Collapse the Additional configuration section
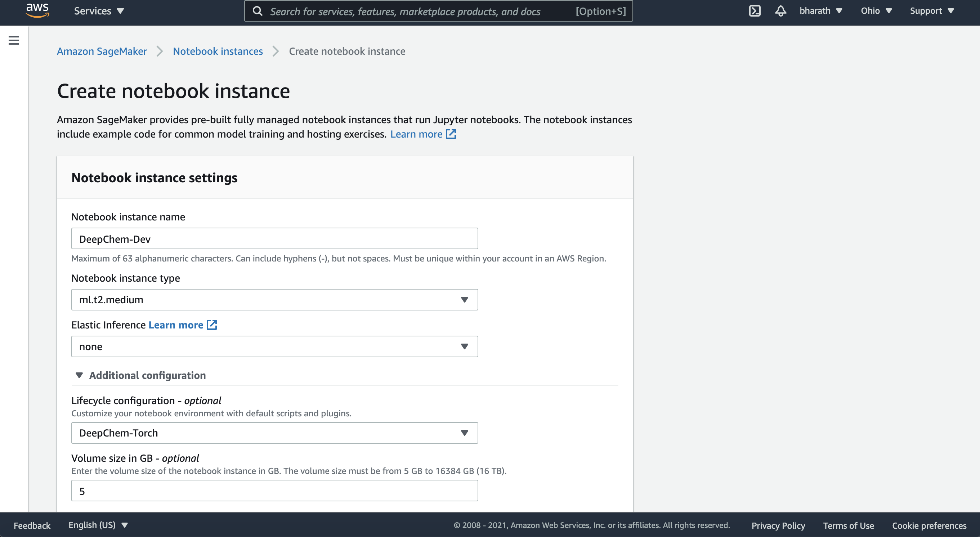Viewport: 980px width, 537px height. click(x=79, y=375)
